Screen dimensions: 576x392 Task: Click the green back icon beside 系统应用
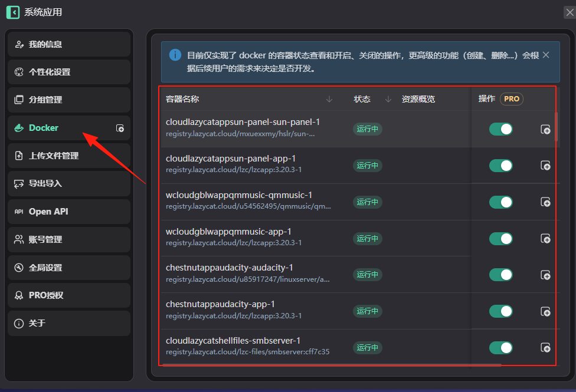coord(13,12)
